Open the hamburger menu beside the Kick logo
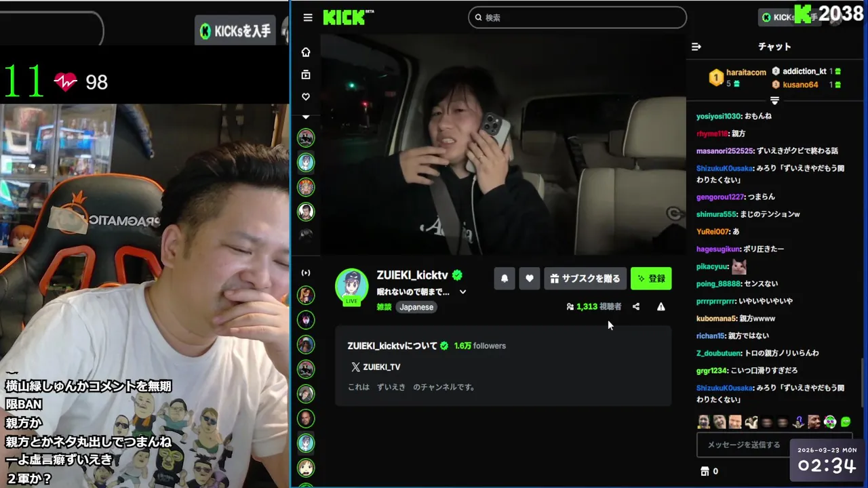The width and height of the screenshot is (868, 488). (x=308, y=18)
